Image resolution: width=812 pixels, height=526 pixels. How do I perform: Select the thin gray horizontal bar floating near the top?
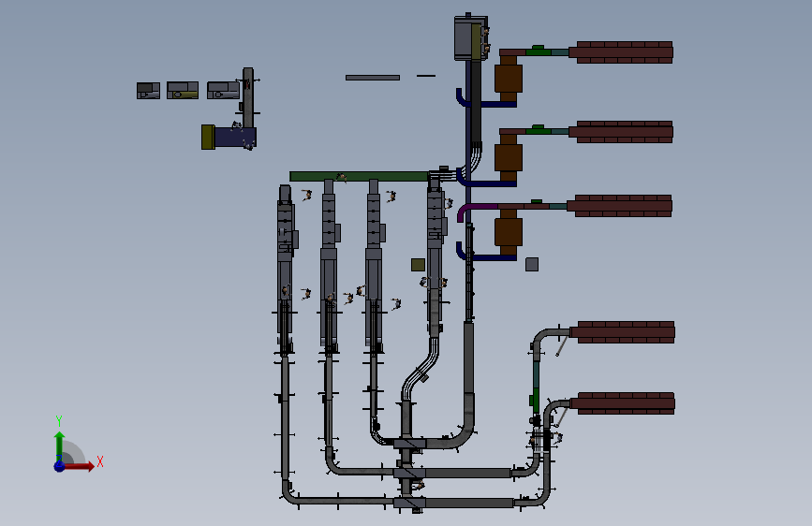(373, 78)
